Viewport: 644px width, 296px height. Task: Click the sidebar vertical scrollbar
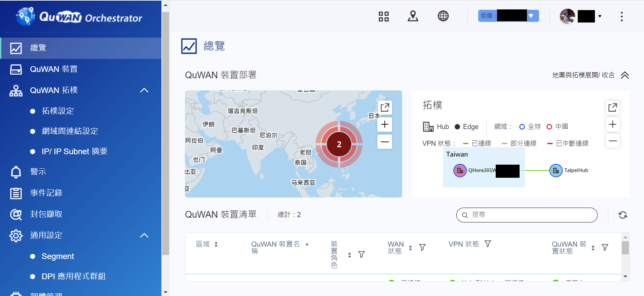(165, 134)
